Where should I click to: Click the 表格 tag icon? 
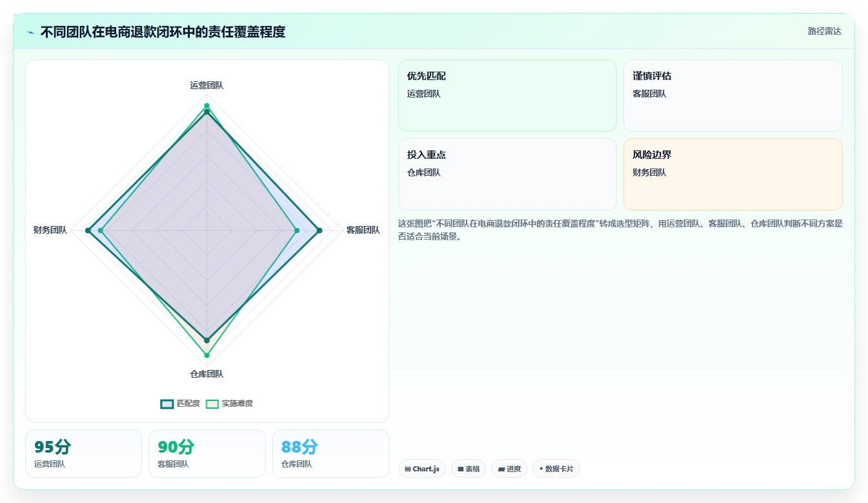pyautogui.click(x=461, y=469)
